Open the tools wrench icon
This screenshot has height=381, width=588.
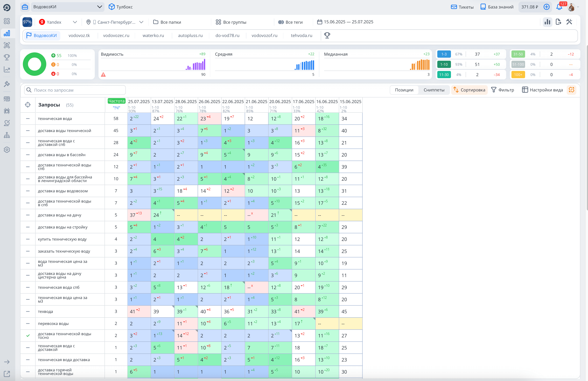click(569, 22)
